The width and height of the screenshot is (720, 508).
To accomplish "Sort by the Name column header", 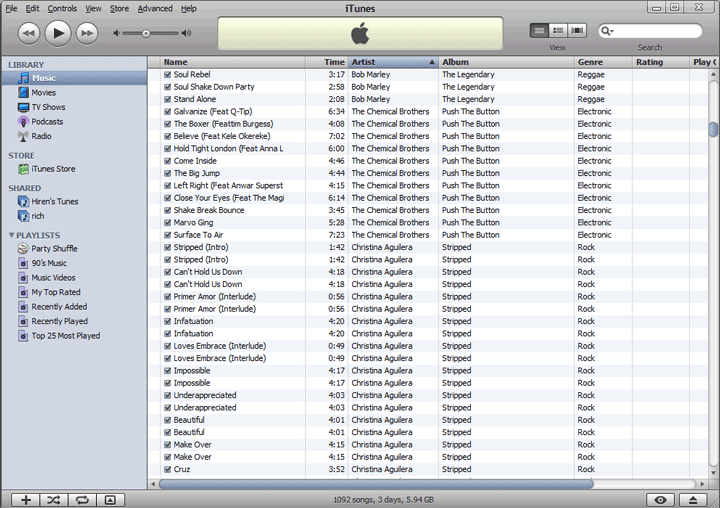I will (233, 62).
